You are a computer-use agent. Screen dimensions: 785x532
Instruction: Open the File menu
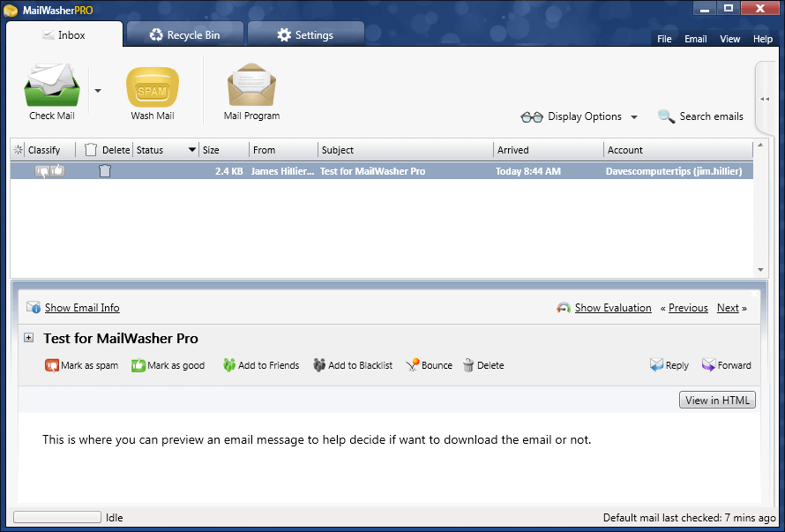(664, 39)
